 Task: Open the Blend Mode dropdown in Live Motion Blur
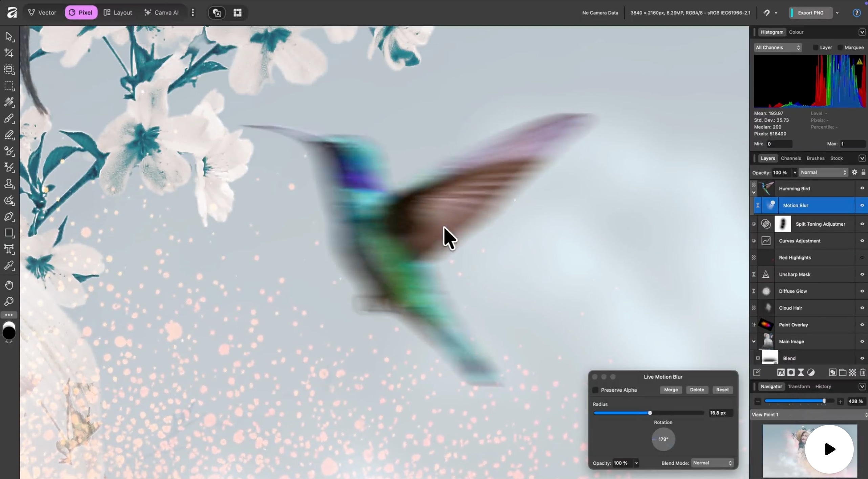[712, 462]
